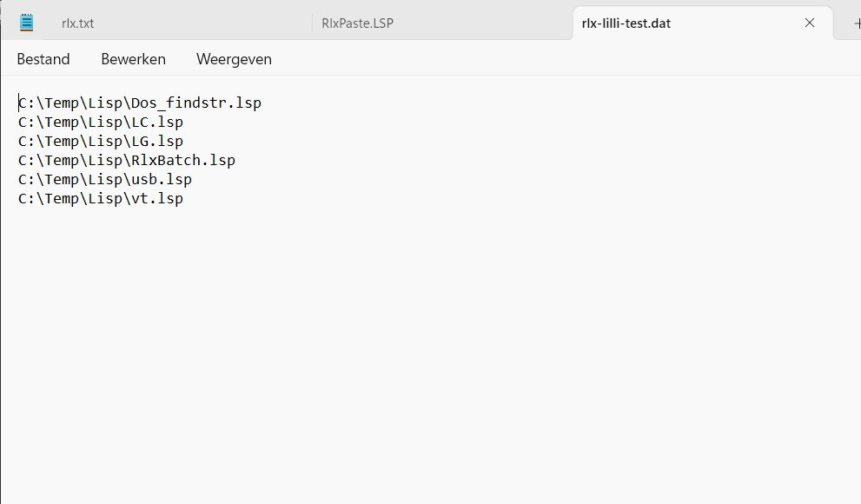Click 'Temp' in the RlxBatch.lsp path
The width and height of the screenshot is (861, 504).
(62, 160)
